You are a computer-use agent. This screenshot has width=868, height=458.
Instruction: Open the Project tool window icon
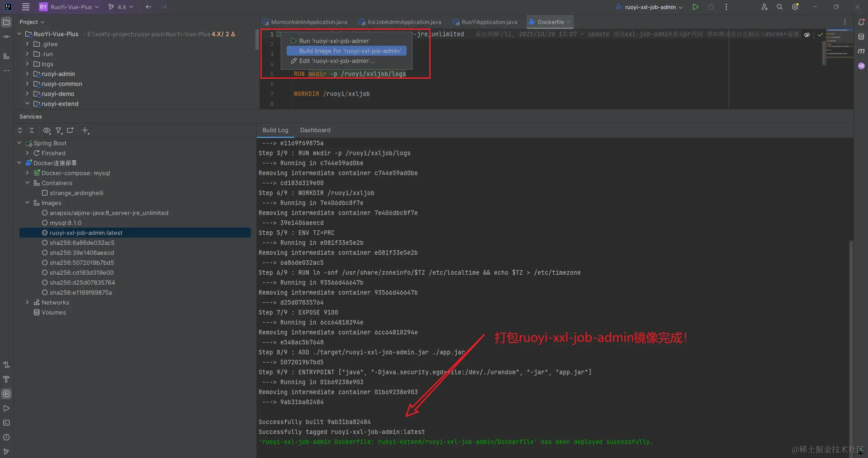point(6,22)
